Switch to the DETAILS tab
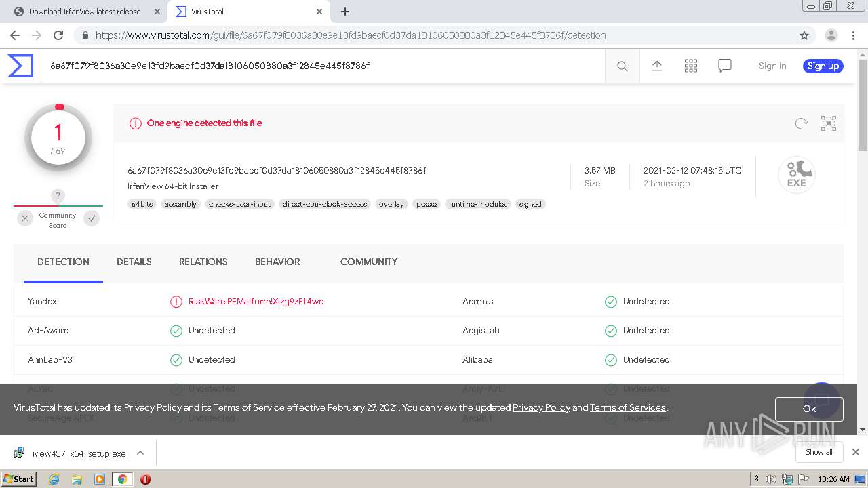This screenshot has width=868, height=488. 134,262
